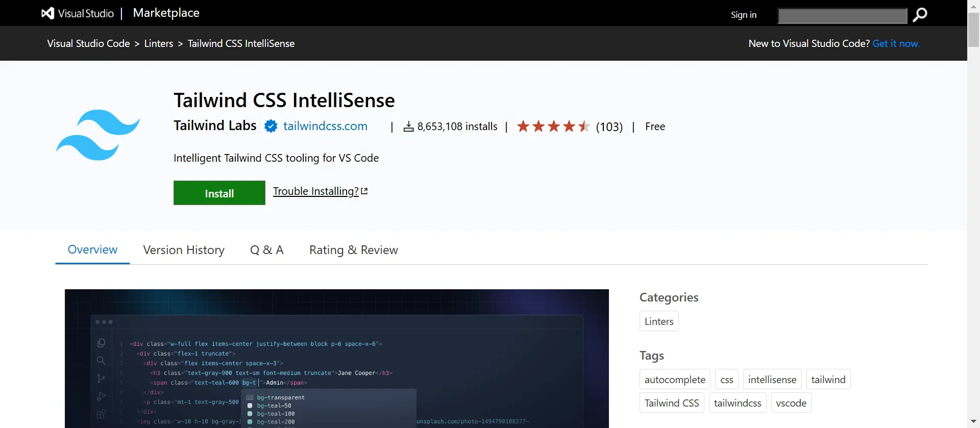Viewport: 980px width, 428px height.
Task: Open Trouble Installing help link
Action: [x=316, y=191]
